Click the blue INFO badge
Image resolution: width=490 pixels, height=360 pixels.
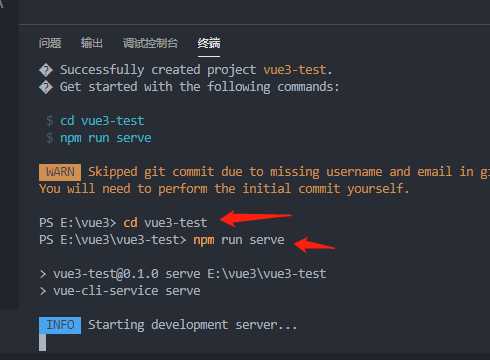point(60,325)
